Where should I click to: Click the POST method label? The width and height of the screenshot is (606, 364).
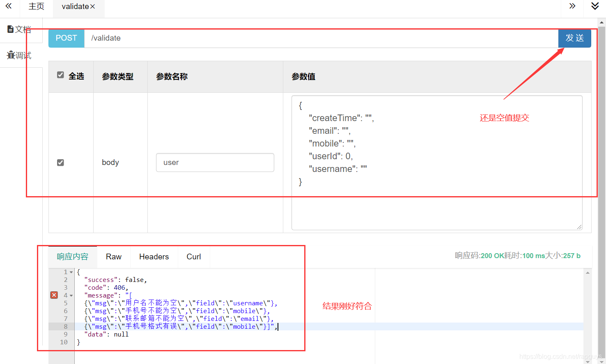coord(67,38)
